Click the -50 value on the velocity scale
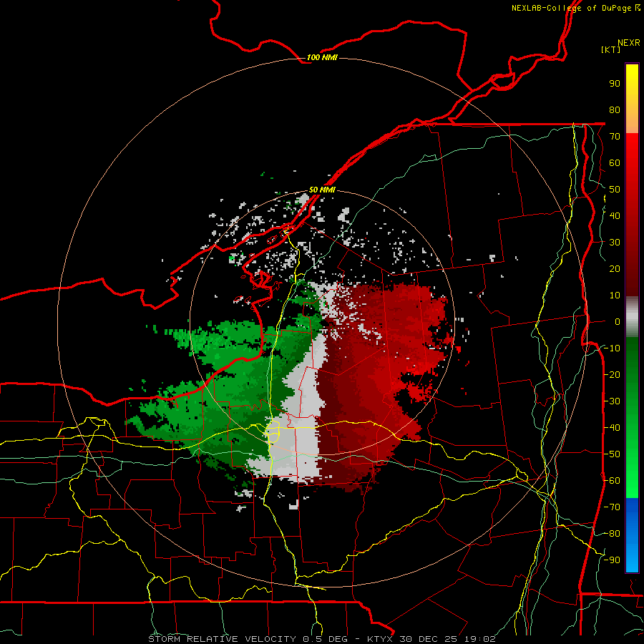This screenshot has height=644, width=644. click(x=612, y=454)
